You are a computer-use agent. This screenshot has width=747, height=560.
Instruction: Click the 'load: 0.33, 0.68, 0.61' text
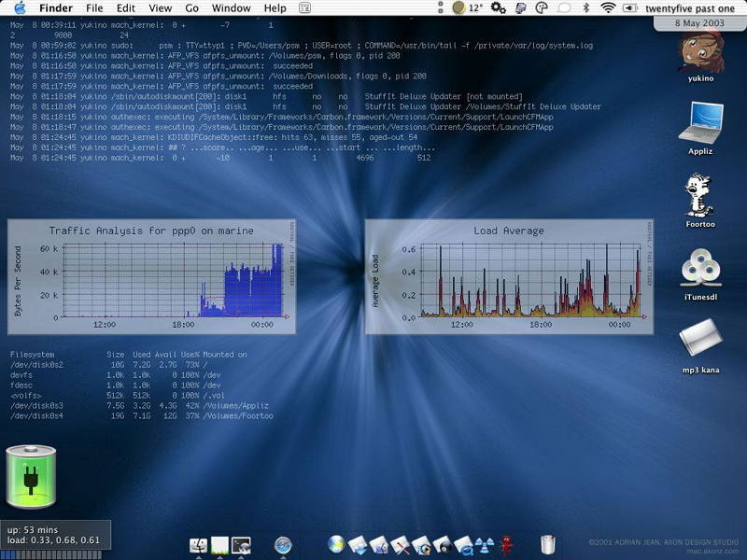pyautogui.click(x=53, y=540)
